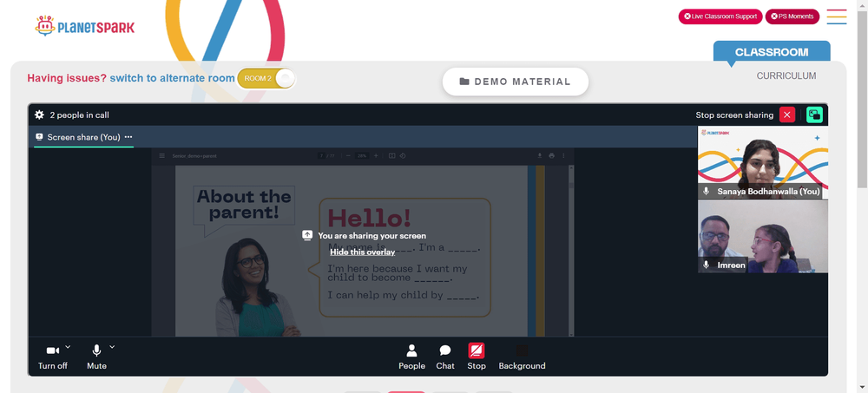Expand the microphone options chevron
This screenshot has height=393, width=868.
click(x=112, y=347)
